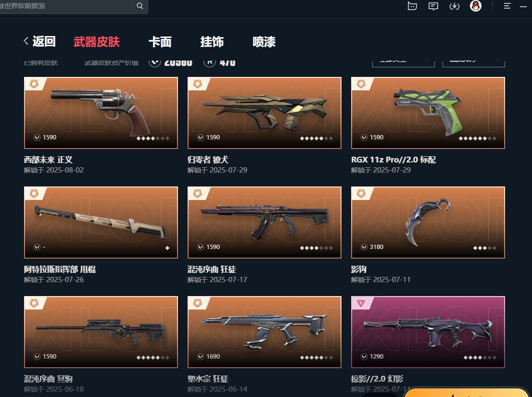532x397 pixels.
Task: Click the search magnifier icon
Action: click(140, 6)
